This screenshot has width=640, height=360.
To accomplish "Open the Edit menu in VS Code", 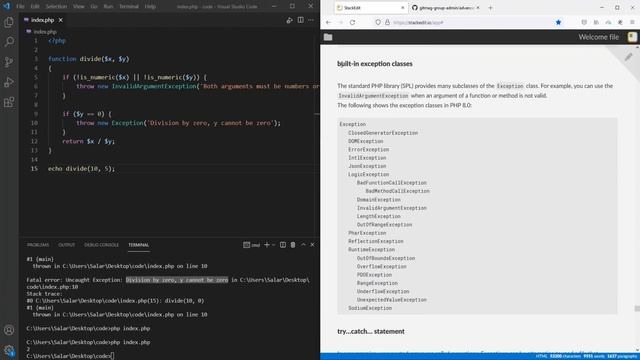I will point(35,7).
